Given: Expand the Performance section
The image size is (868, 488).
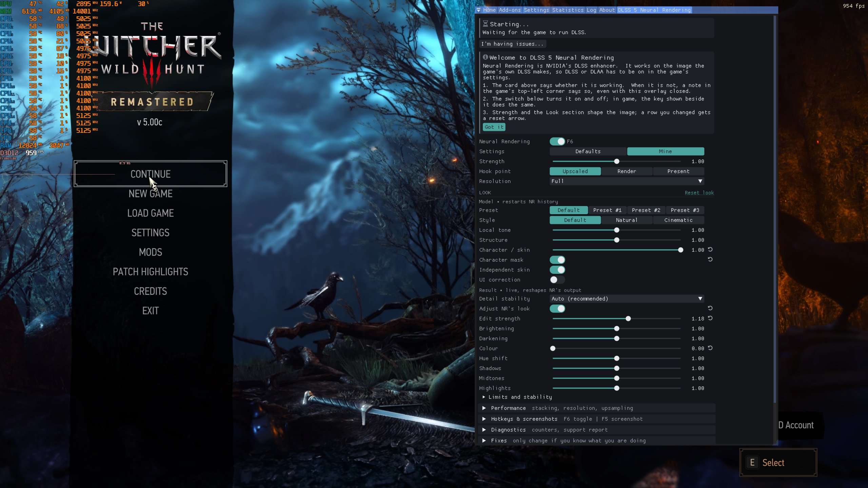Looking at the screenshot, I should [597, 408].
